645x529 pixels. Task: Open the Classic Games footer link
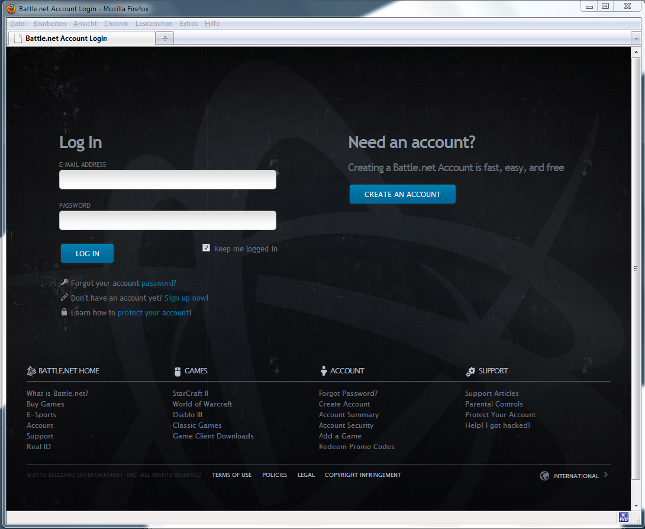[x=197, y=425]
